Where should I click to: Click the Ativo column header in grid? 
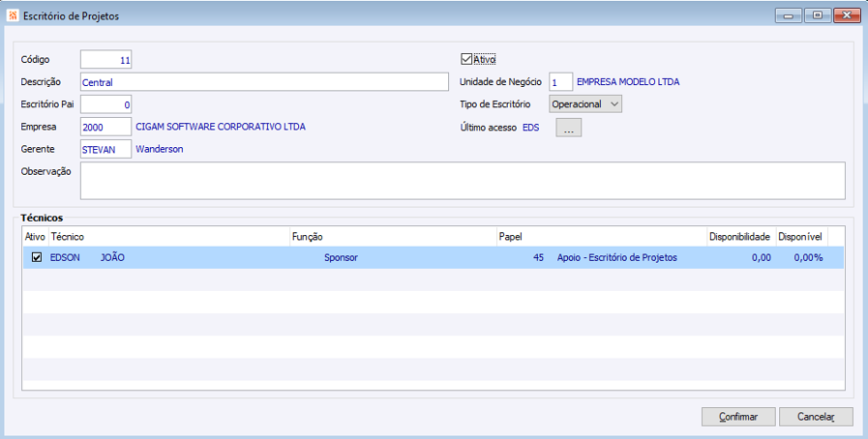tap(36, 237)
